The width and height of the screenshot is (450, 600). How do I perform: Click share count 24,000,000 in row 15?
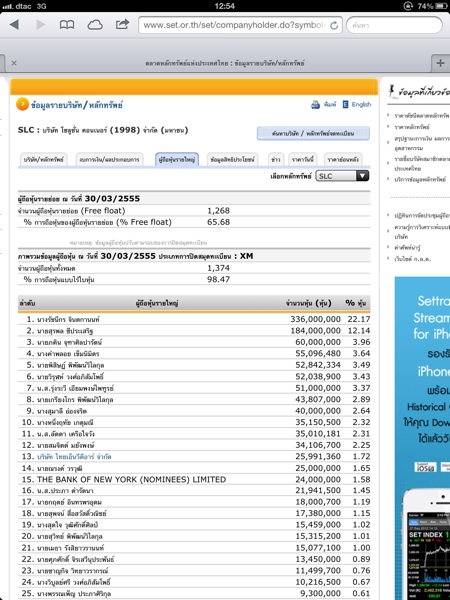tap(318, 479)
